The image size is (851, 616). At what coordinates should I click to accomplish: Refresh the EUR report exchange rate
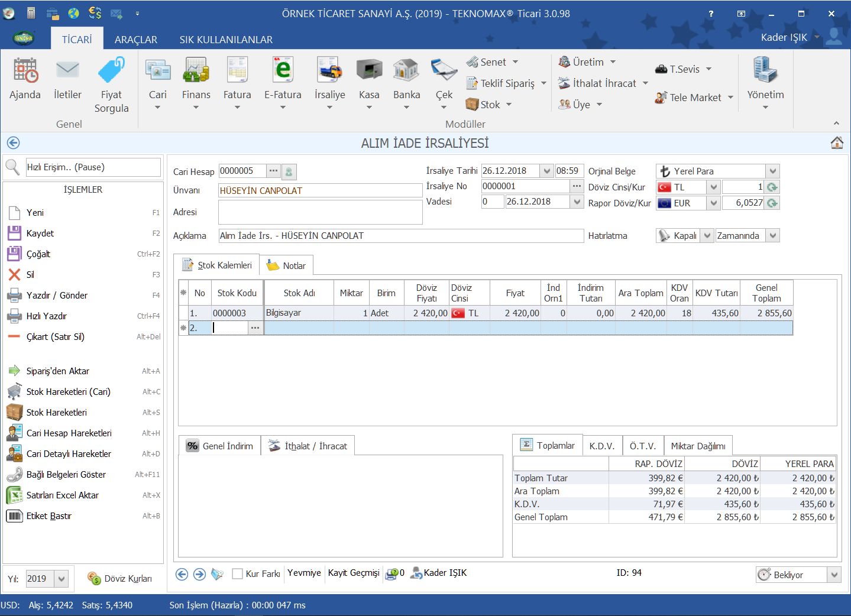tap(772, 203)
